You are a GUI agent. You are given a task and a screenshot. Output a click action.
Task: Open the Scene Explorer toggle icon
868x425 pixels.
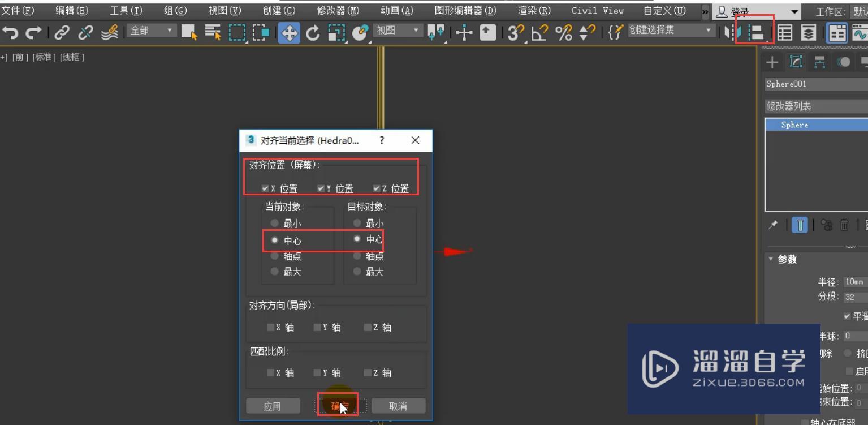(x=784, y=33)
